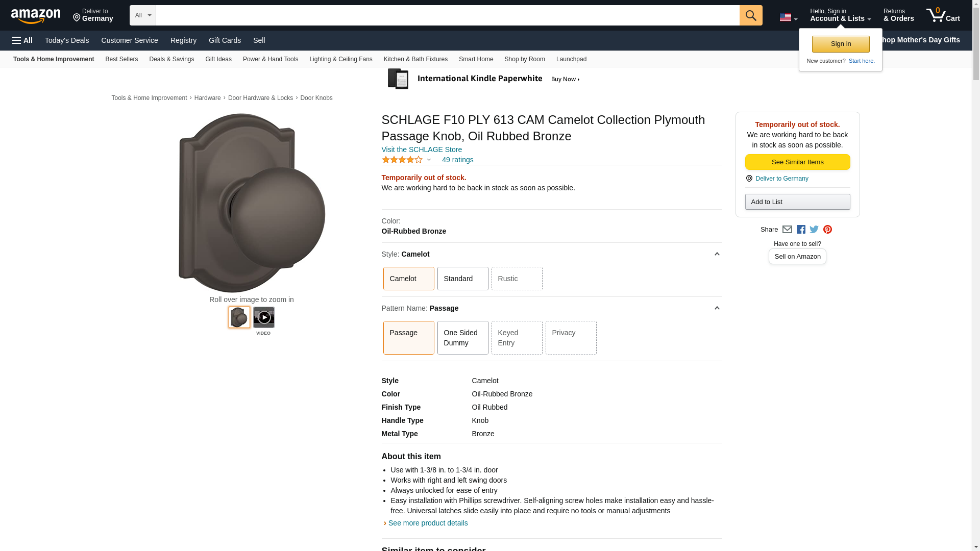Select the Standard style option

pos(463,279)
